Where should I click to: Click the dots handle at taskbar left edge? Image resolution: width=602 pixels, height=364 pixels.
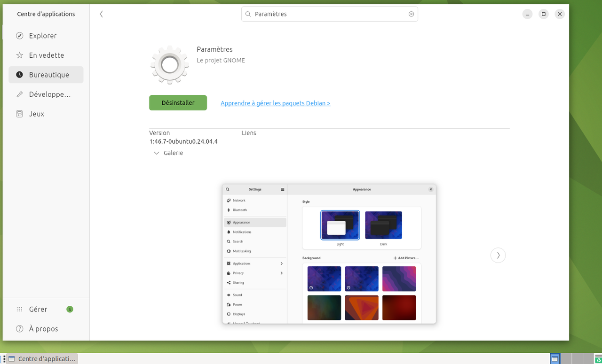3,359
